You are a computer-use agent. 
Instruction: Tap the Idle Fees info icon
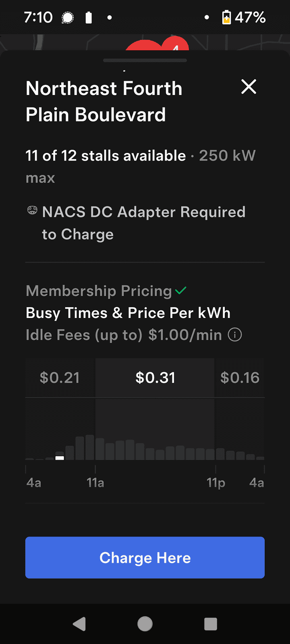[235, 334]
